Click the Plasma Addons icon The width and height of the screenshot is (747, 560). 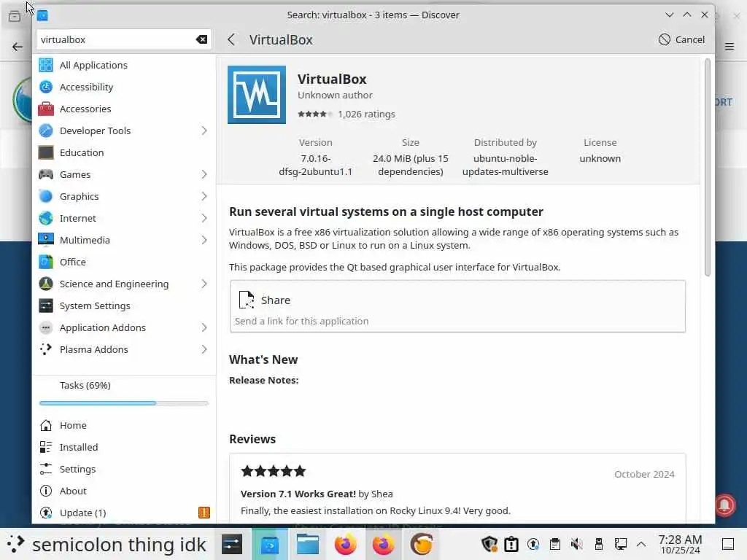(x=46, y=350)
